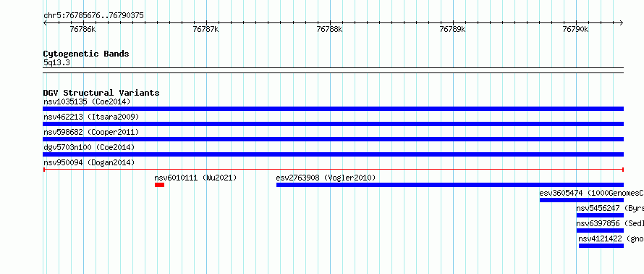Click the blue nsv6397856 variant bar
The height and width of the screenshot is (274, 644).
point(600,231)
